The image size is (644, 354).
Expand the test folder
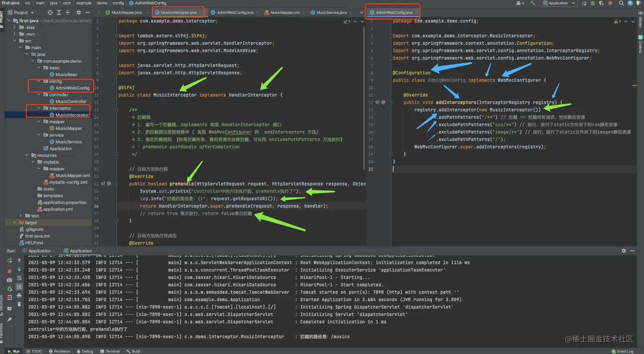click(21, 216)
